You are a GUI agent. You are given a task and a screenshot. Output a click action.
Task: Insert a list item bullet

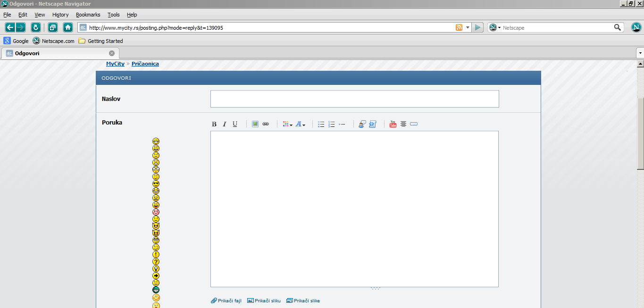point(342,124)
